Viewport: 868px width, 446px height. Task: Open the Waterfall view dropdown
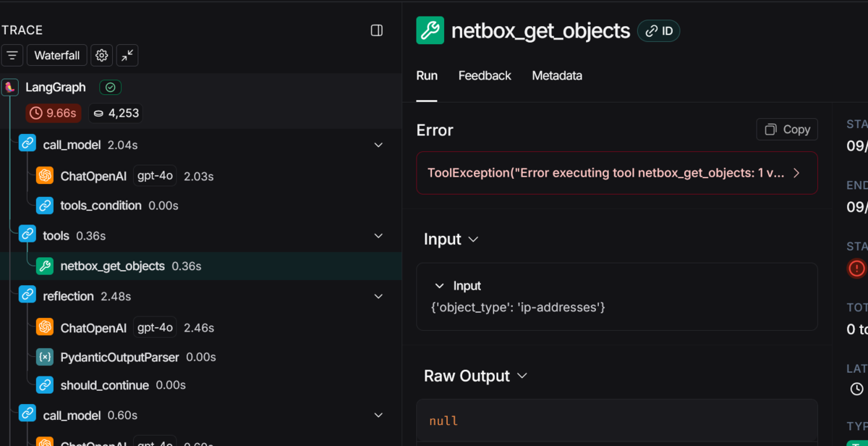[56, 56]
